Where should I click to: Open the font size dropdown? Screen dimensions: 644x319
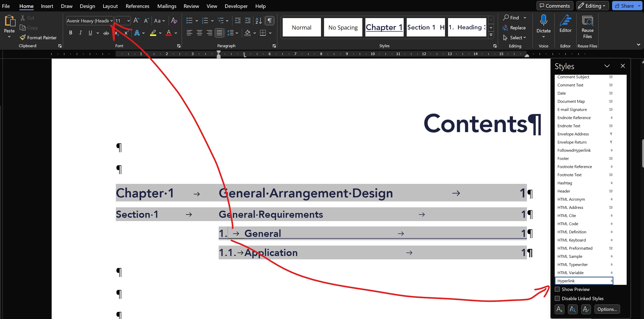tap(128, 21)
